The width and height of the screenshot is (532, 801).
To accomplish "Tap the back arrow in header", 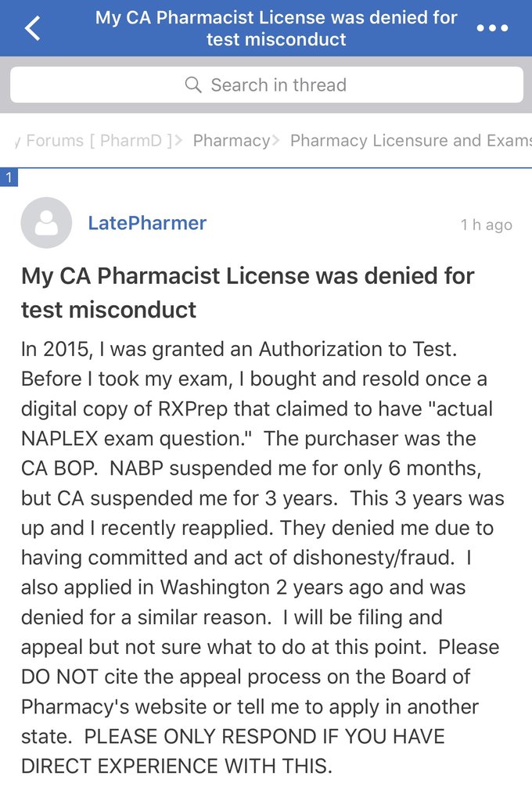I will point(32,28).
